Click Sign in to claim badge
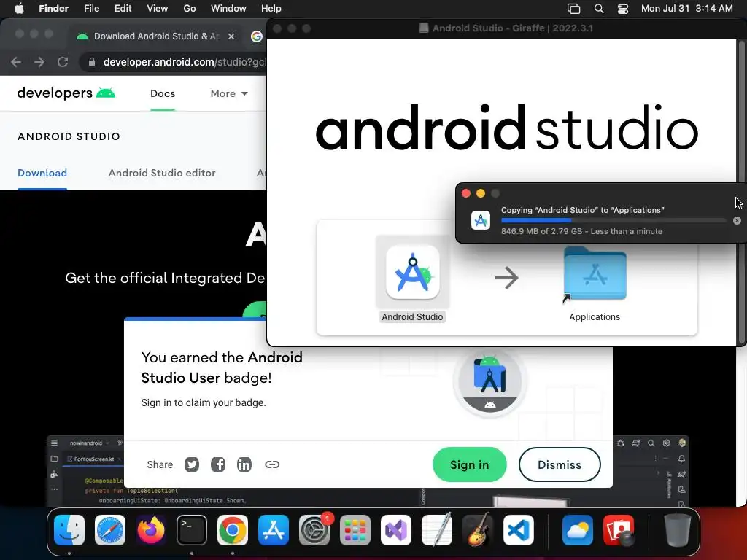The height and width of the screenshot is (560, 747). pos(469,464)
